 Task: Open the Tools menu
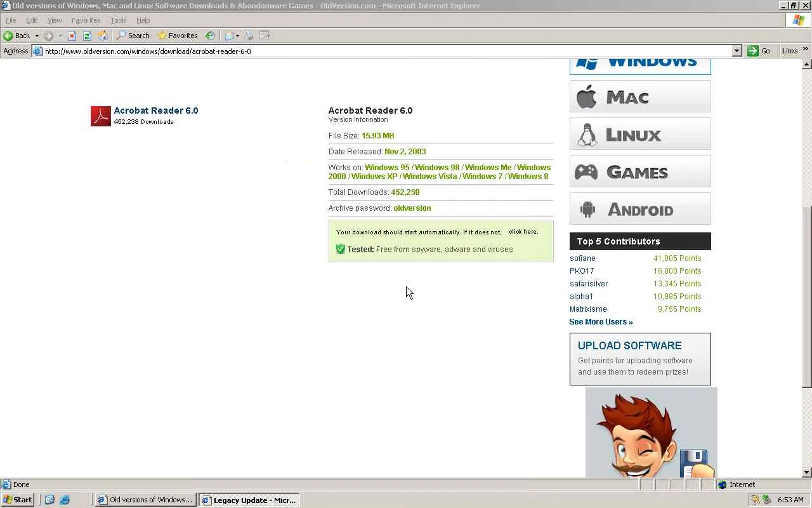point(119,20)
